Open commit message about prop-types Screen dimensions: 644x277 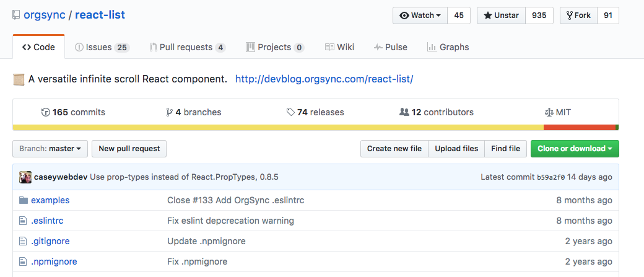point(185,177)
